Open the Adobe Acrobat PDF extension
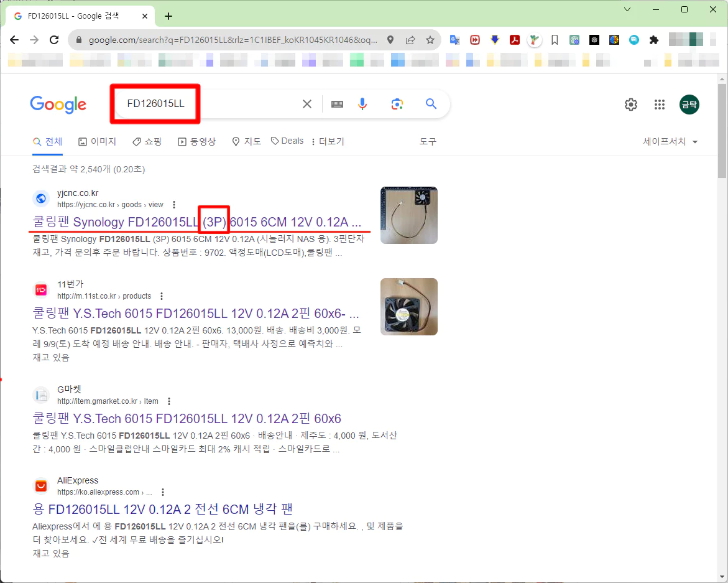 514,40
